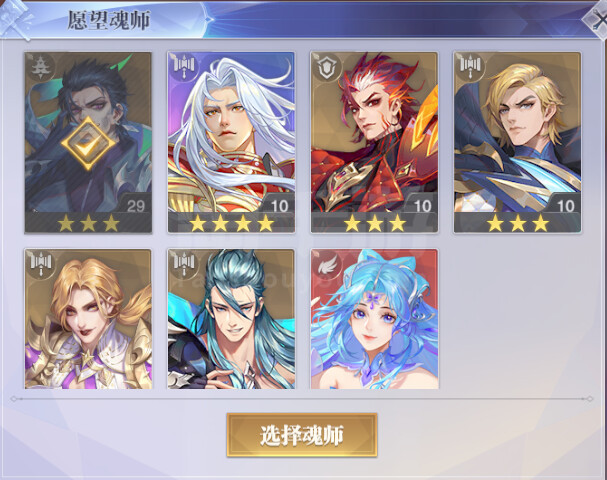Click the class icon on top-row blonde male card
The image size is (607, 480).
click(470, 64)
